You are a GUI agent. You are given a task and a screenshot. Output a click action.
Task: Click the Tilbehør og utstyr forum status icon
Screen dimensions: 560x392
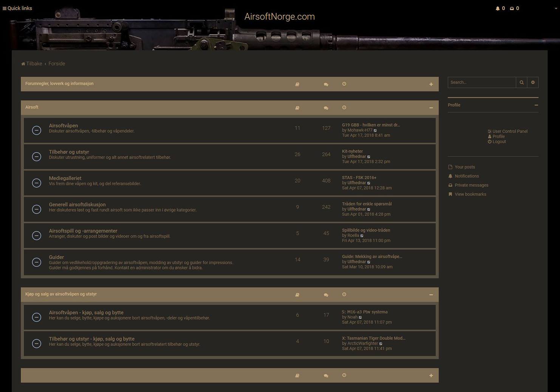coord(37,156)
